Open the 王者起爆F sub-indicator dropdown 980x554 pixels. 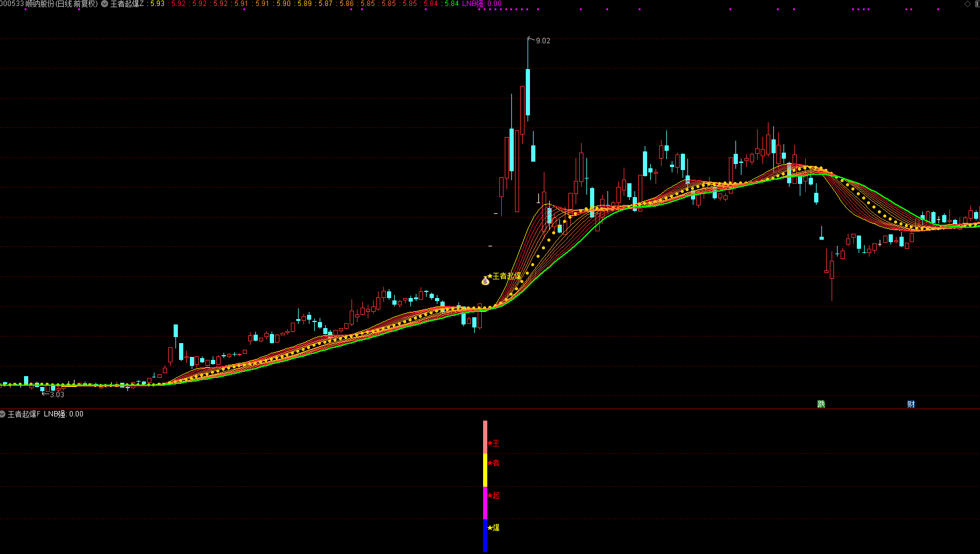point(3,414)
